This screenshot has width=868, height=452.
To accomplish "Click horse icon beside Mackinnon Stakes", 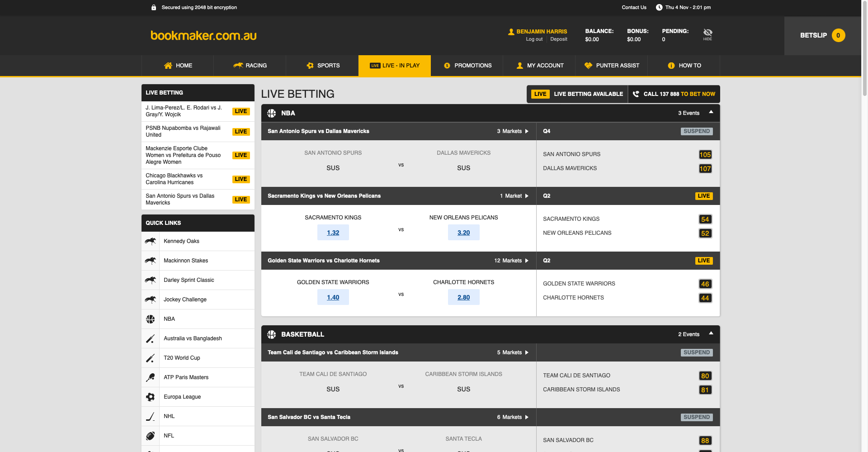I will pyautogui.click(x=151, y=261).
